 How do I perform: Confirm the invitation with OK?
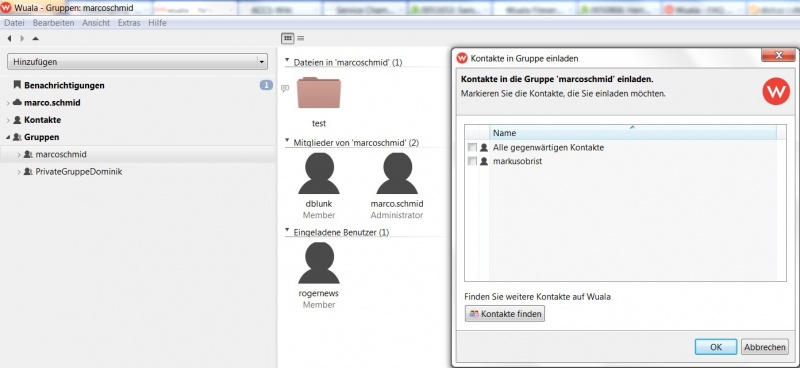(x=716, y=347)
